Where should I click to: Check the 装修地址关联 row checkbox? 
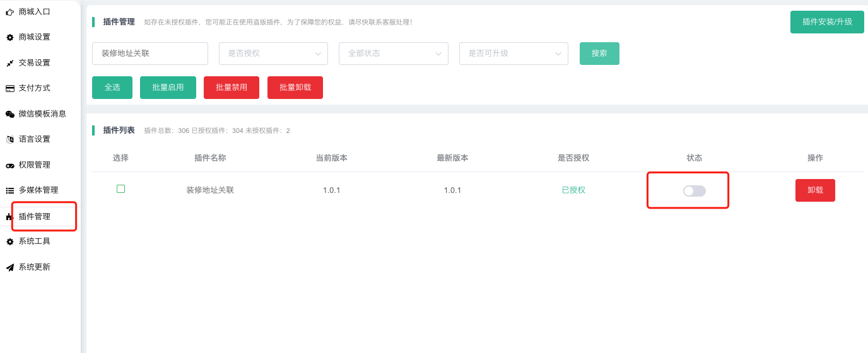121,188
